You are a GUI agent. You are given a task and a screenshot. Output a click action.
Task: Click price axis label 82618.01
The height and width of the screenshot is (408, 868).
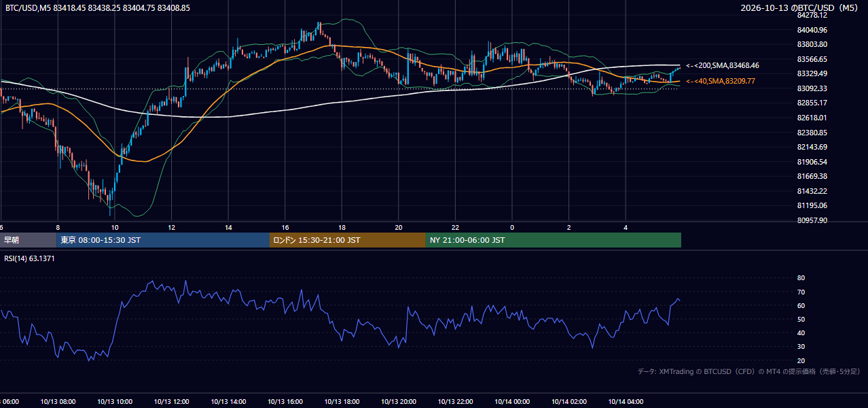click(812, 118)
